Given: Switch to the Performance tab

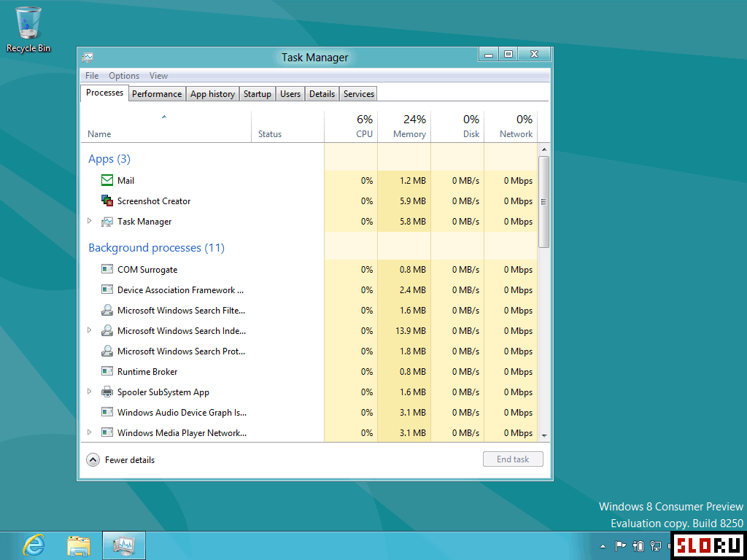Looking at the screenshot, I should pos(157,94).
